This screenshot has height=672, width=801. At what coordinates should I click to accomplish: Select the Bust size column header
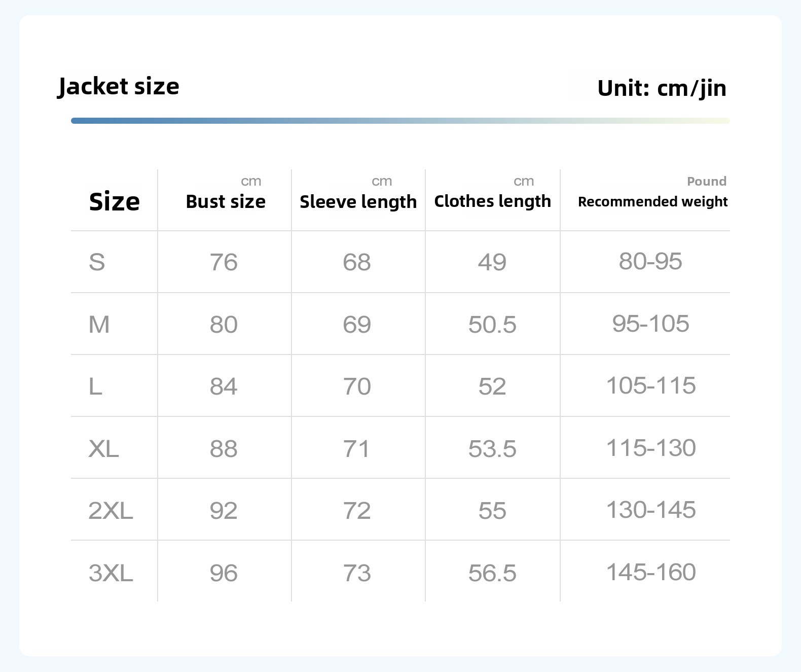[x=226, y=201]
